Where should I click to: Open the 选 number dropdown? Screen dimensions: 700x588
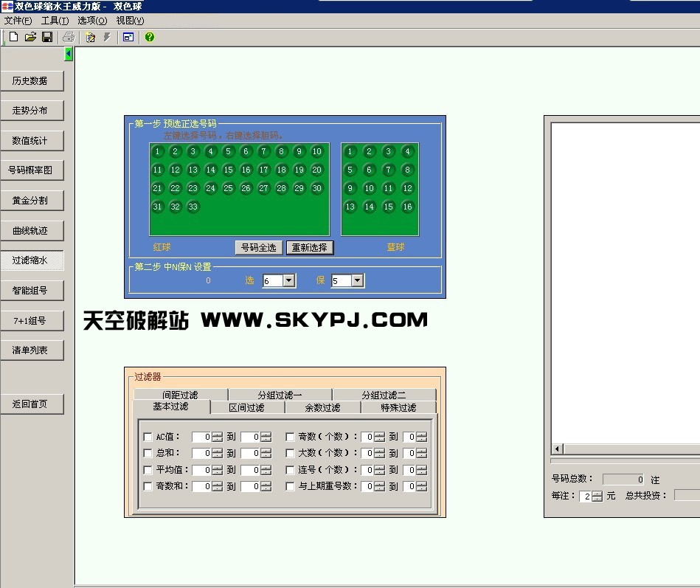288,280
